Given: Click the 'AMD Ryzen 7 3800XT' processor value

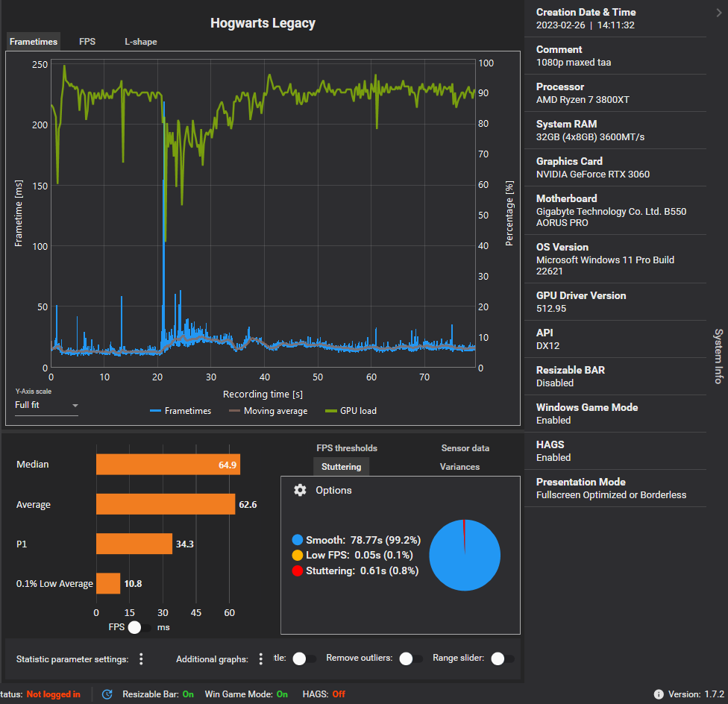Looking at the screenshot, I should pyautogui.click(x=583, y=100).
